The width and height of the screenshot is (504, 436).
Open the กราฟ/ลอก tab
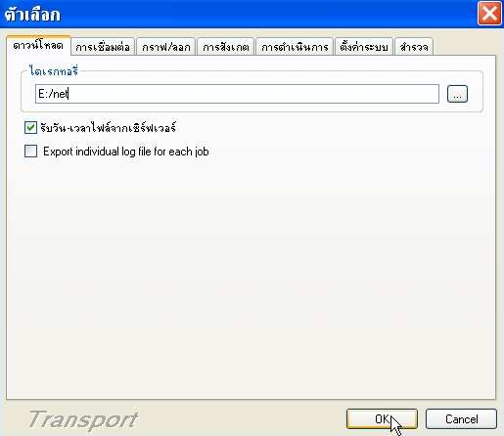166,47
